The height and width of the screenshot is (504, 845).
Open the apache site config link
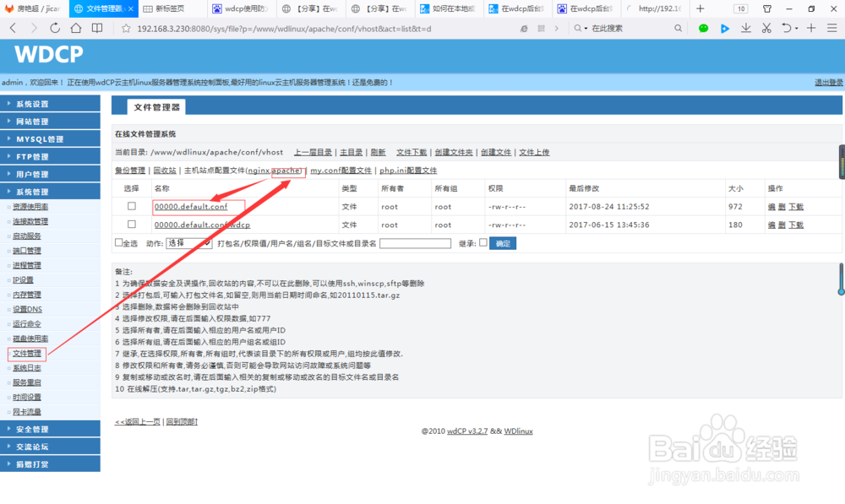286,171
